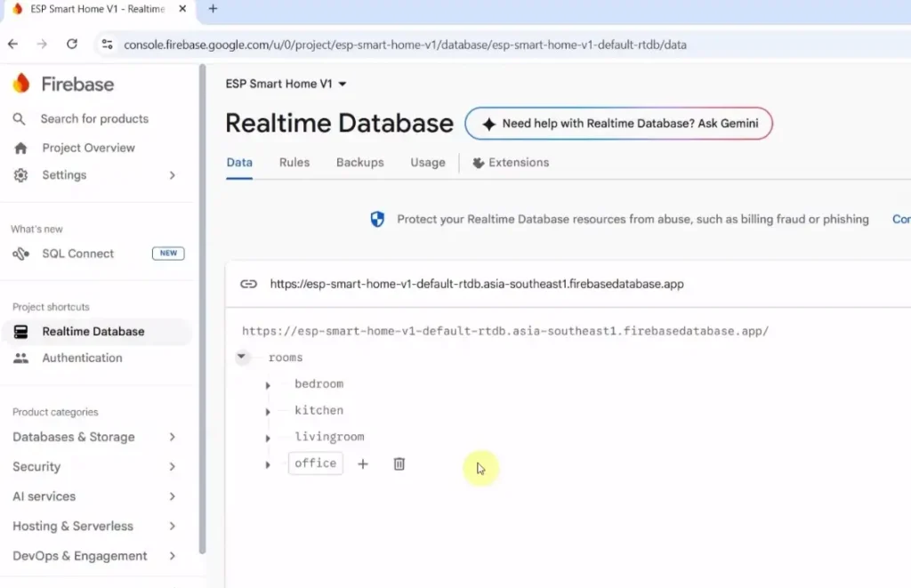Click the database URL text beside link icon
The image size is (911, 588).
[477, 284]
